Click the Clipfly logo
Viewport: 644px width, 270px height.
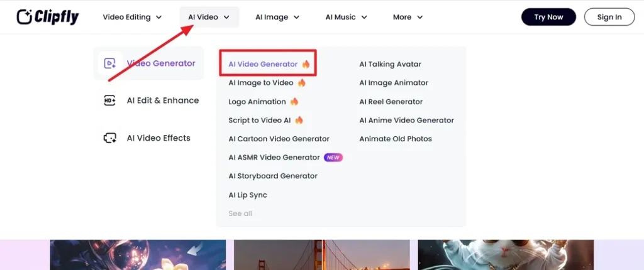(48, 17)
